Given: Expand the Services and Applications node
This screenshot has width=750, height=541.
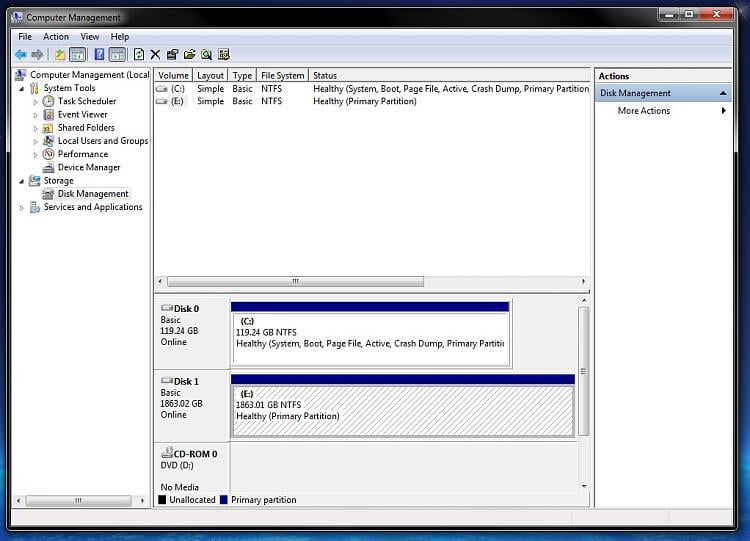Looking at the screenshot, I should [x=22, y=208].
